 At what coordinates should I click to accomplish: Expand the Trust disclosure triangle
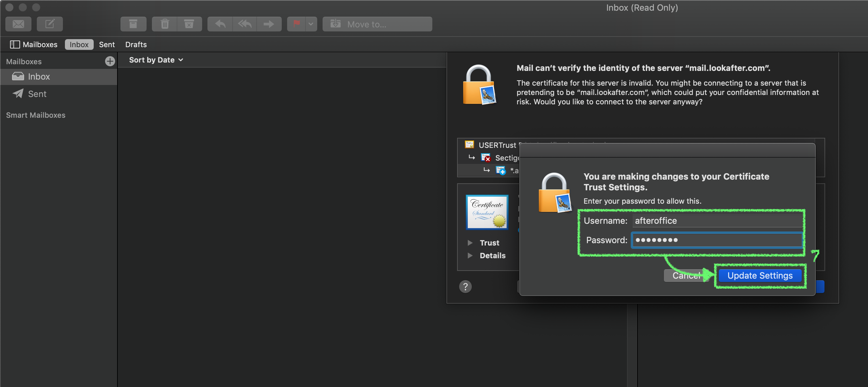(x=470, y=243)
